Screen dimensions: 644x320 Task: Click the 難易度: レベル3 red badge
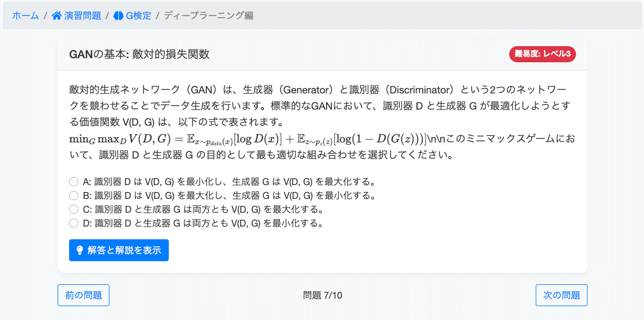543,54
